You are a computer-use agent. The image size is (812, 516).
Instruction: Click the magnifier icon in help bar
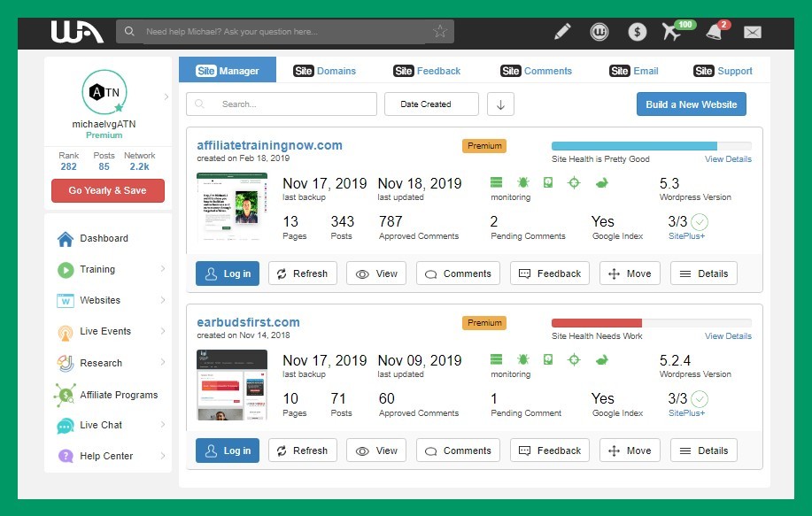click(129, 31)
